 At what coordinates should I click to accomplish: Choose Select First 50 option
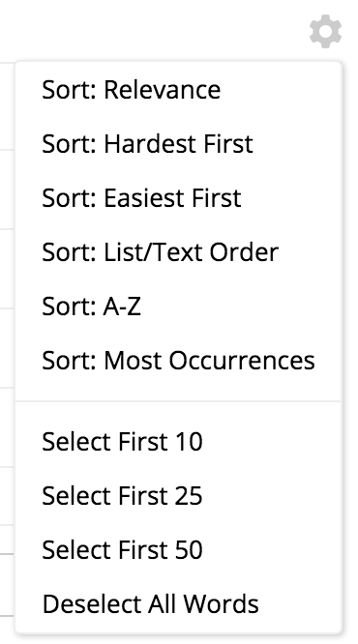tap(178, 550)
